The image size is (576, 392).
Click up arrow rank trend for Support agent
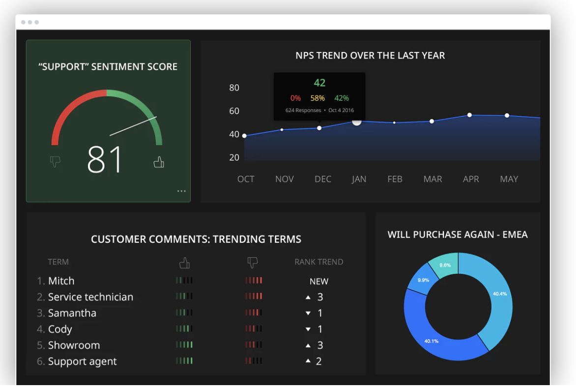tap(308, 361)
